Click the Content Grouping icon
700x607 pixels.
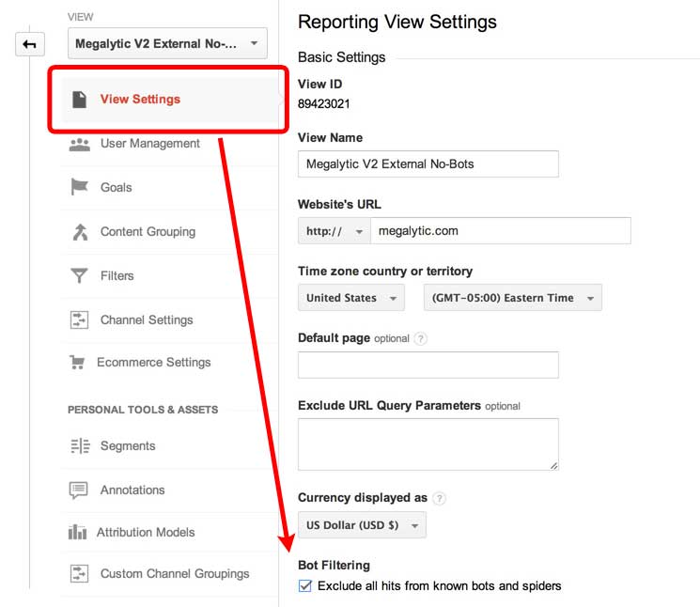click(79, 231)
